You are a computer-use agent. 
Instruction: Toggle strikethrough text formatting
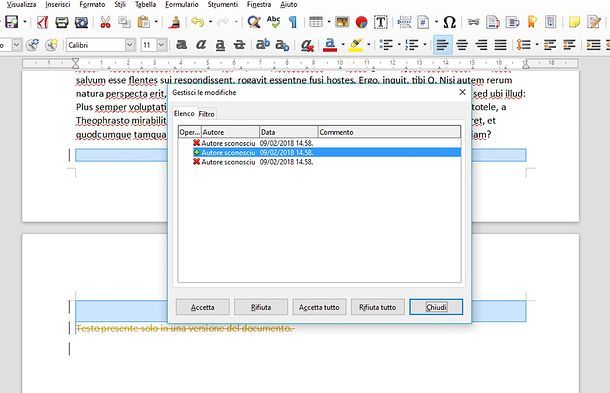[x=239, y=45]
